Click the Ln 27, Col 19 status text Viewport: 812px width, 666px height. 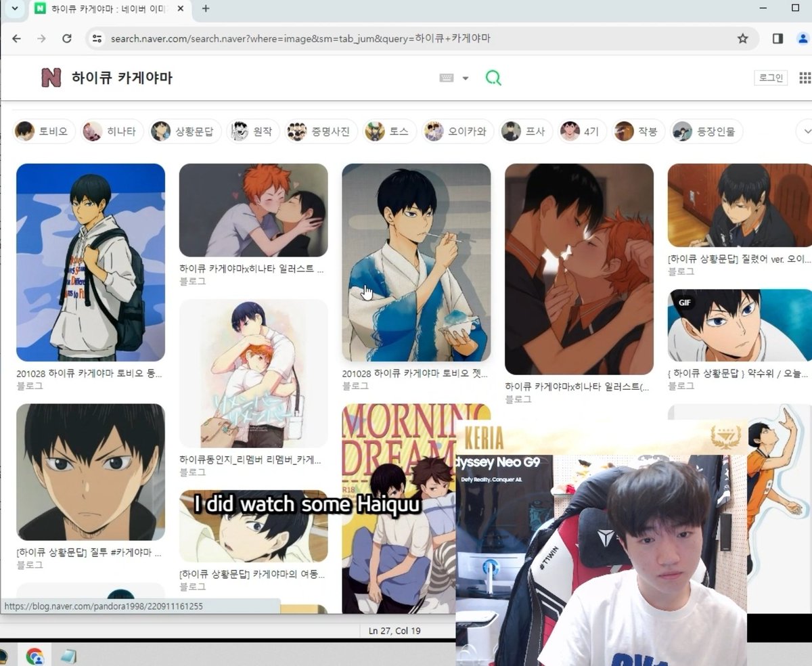(394, 631)
